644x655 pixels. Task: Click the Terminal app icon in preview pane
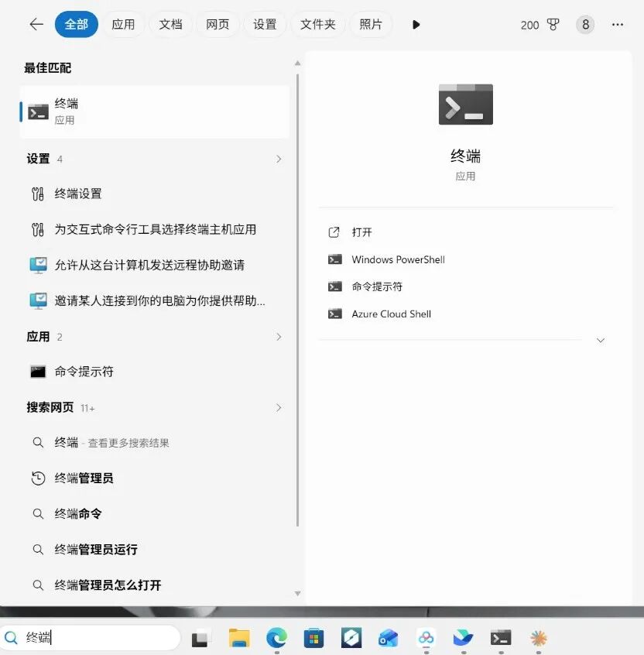coord(465,105)
